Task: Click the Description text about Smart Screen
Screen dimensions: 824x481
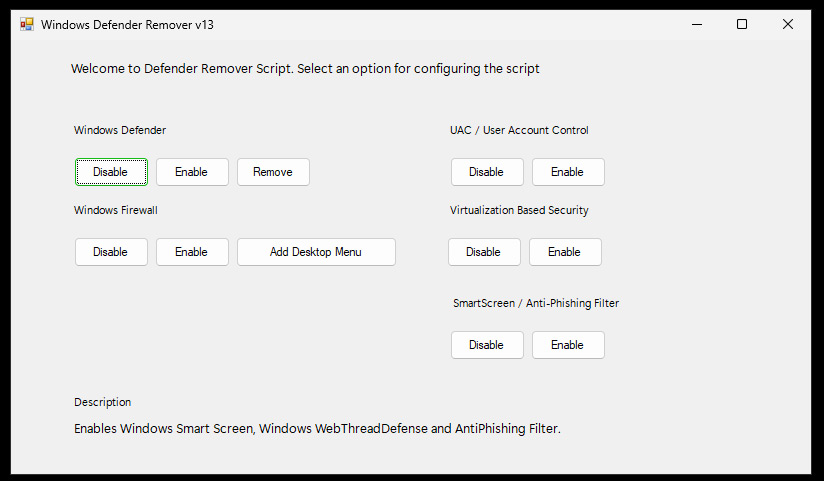Action: pyautogui.click(x=317, y=428)
